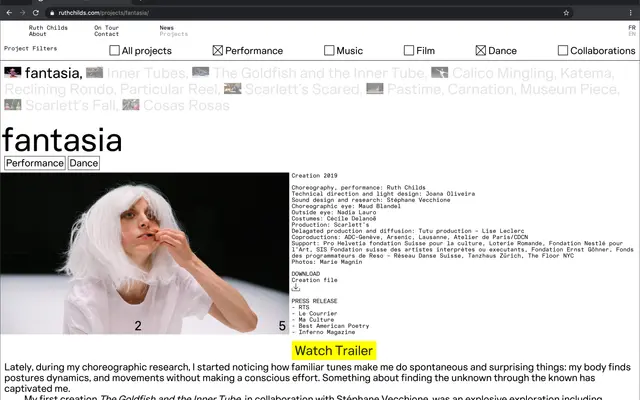
Task: Open the Contact page
Action: [x=107, y=34]
